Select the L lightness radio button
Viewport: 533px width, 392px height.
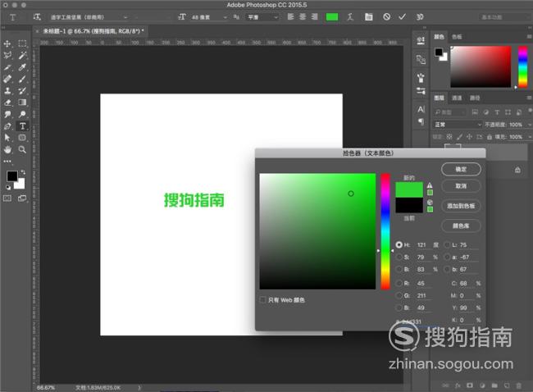point(448,244)
